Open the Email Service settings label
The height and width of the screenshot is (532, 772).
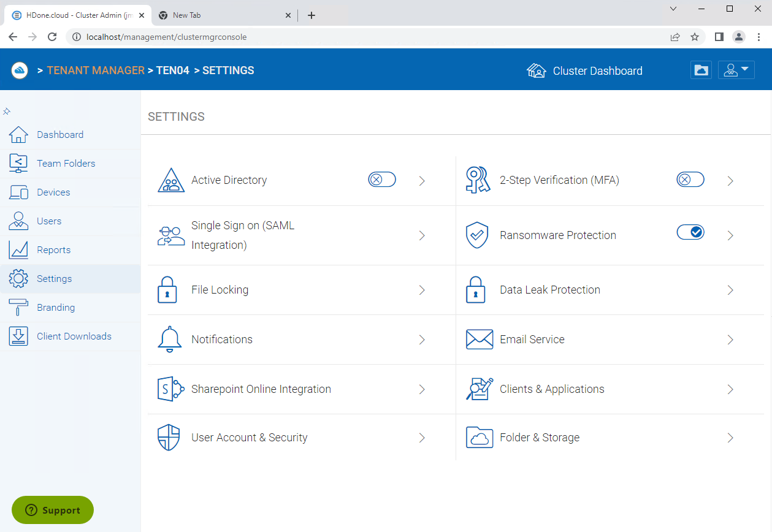pos(532,340)
